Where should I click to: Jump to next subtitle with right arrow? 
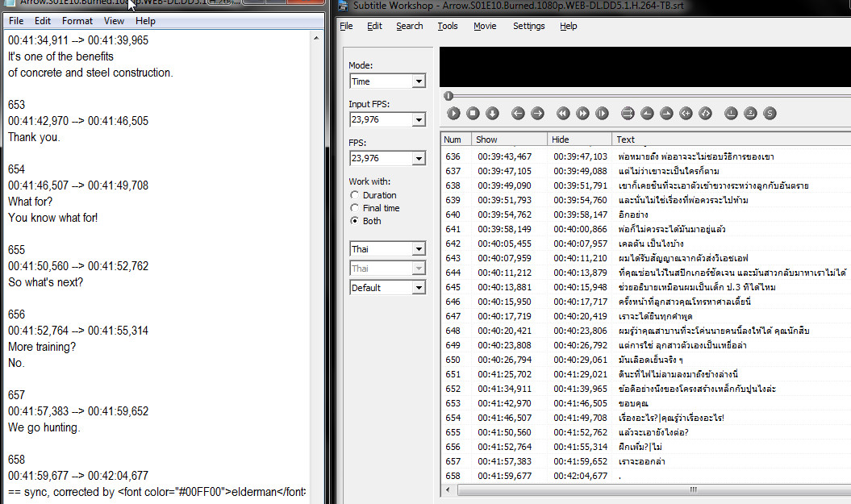pos(537,114)
